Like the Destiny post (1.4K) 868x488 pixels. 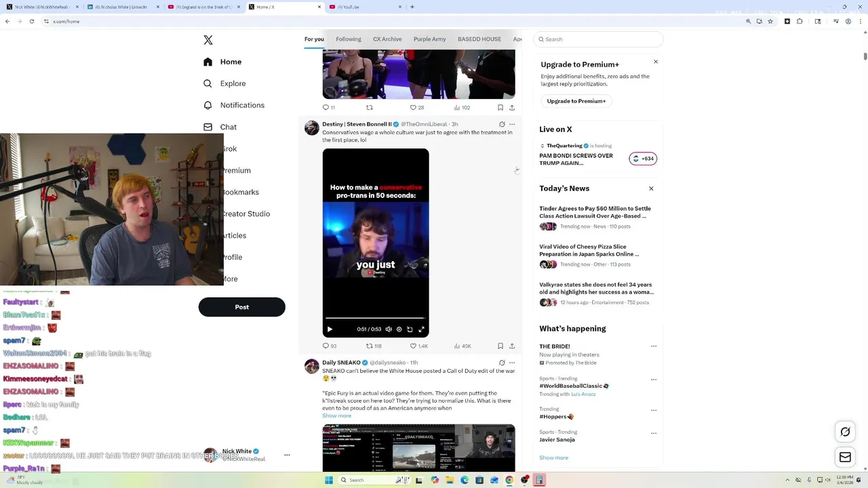tap(419, 346)
